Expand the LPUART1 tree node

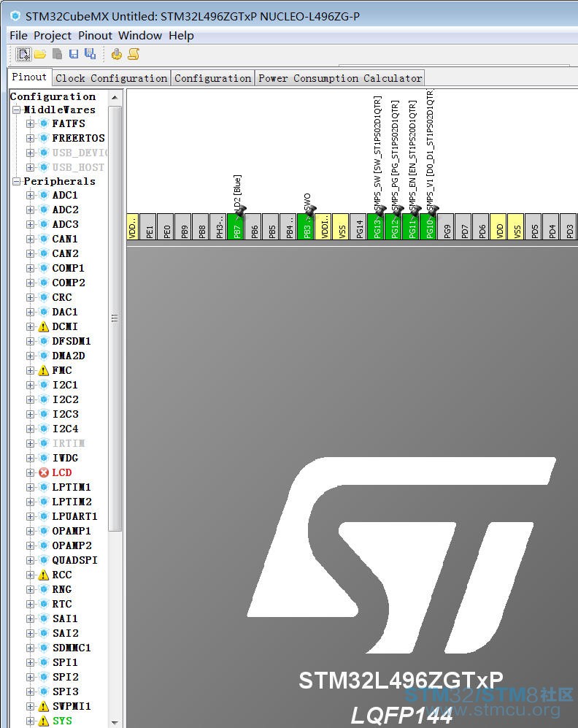30,517
